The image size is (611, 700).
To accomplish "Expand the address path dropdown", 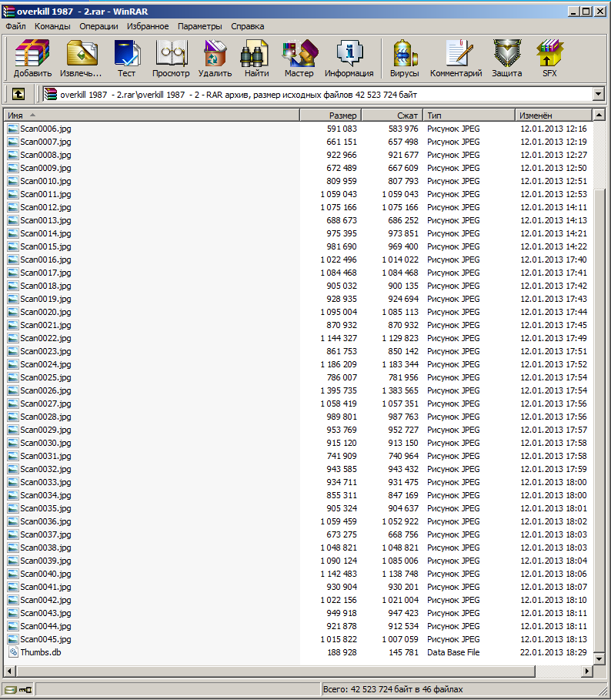I will tap(599, 94).
